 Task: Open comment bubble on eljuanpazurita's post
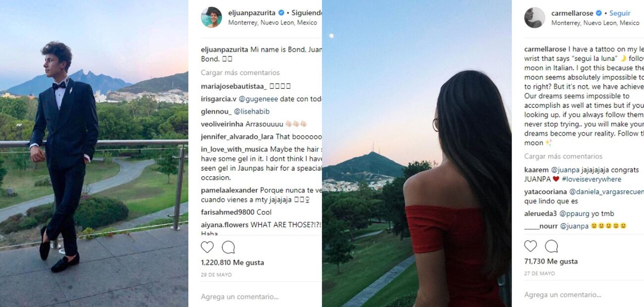pyautogui.click(x=228, y=247)
